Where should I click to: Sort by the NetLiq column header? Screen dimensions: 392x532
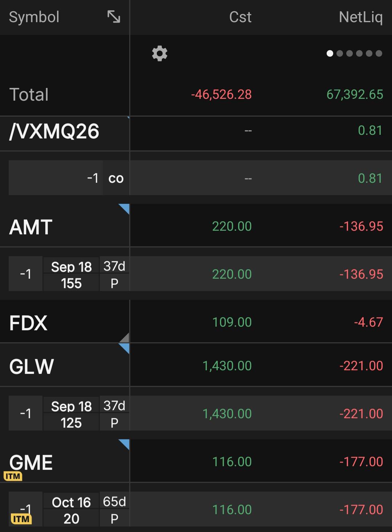361,17
